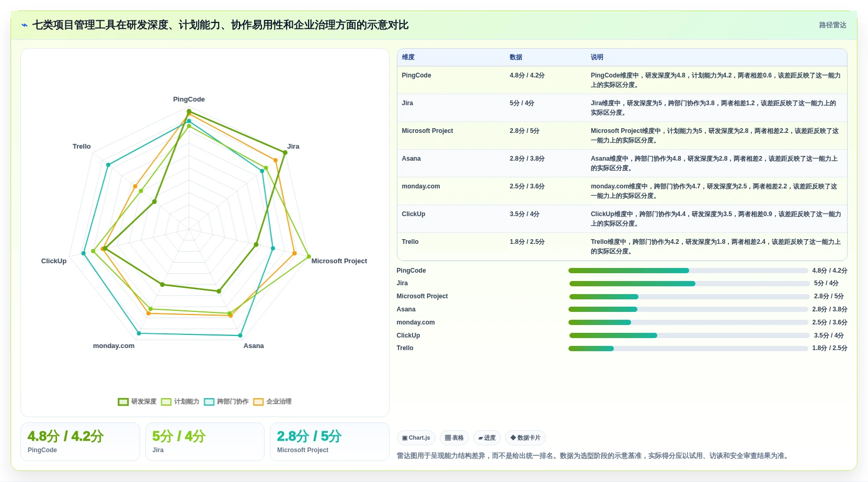Screen dimensions: 868x482
Task: Click the teal point on ClickUp axis
Action: point(84,254)
